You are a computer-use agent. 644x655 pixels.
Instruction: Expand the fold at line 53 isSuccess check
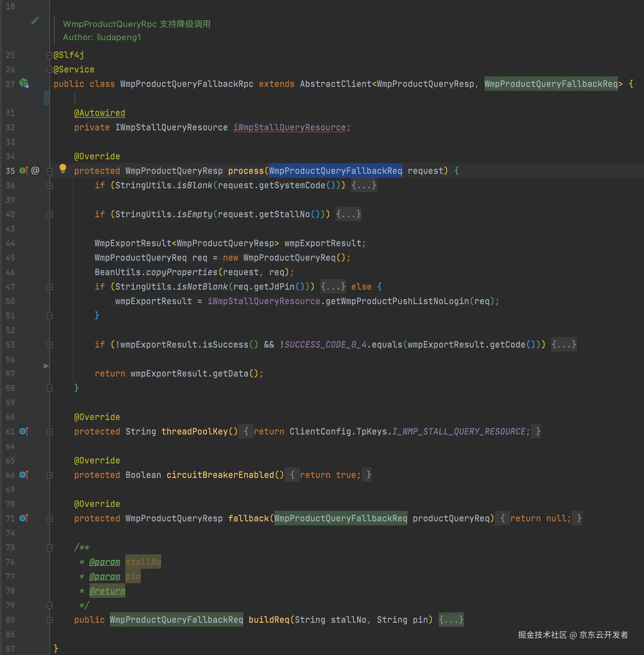(x=49, y=345)
